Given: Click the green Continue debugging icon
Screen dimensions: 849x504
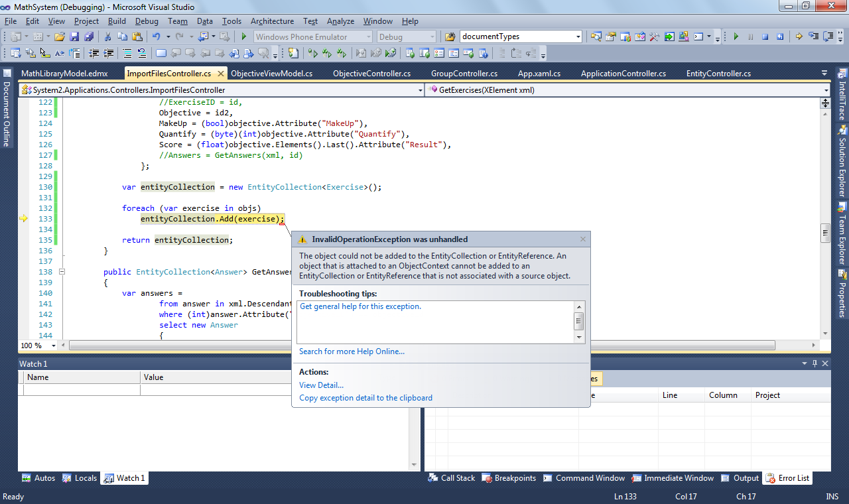Looking at the screenshot, I should click(x=736, y=37).
